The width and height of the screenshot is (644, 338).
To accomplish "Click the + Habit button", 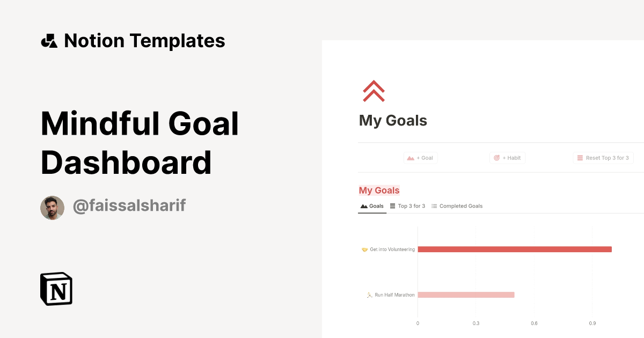I will pyautogui.click(x=507, y=157).
